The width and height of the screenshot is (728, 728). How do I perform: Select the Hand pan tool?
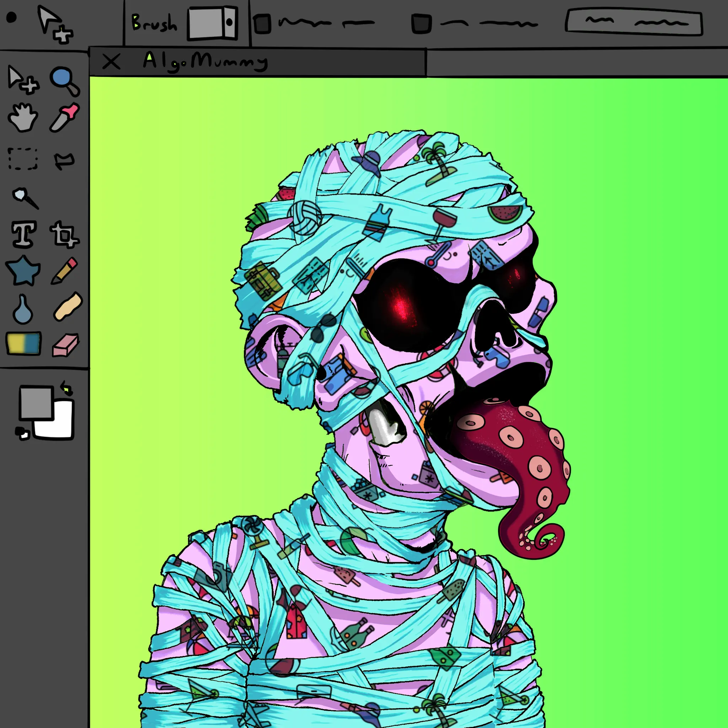coord(23,117)
